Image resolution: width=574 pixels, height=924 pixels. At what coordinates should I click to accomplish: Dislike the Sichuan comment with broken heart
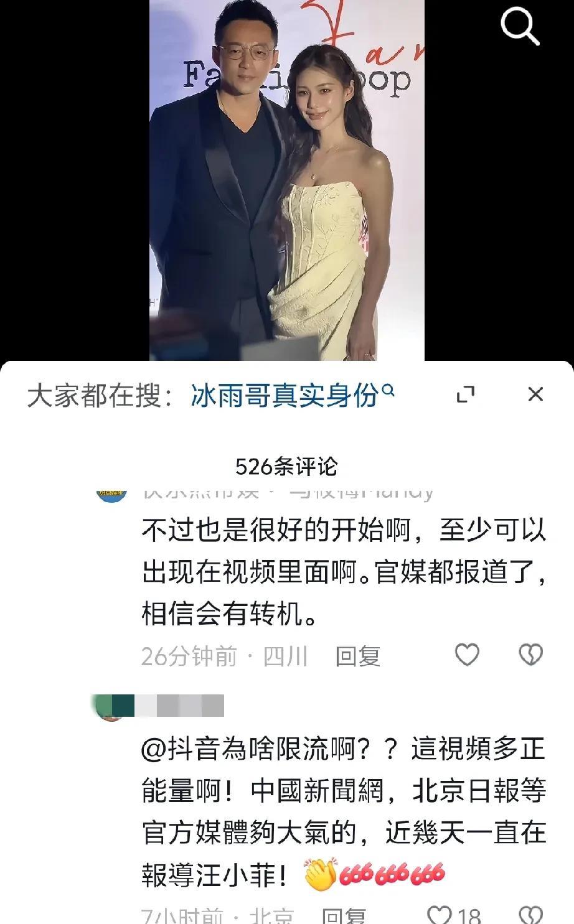(x=530, y=655)
